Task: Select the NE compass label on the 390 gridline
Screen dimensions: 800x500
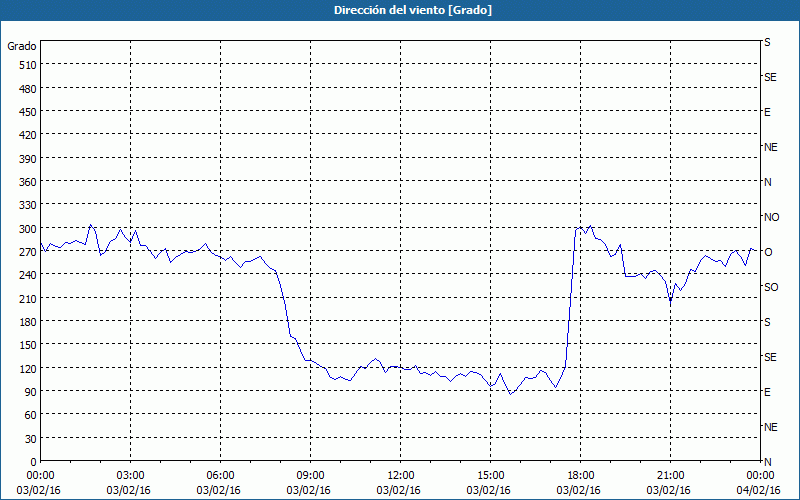Action: (x=771, y=147)
